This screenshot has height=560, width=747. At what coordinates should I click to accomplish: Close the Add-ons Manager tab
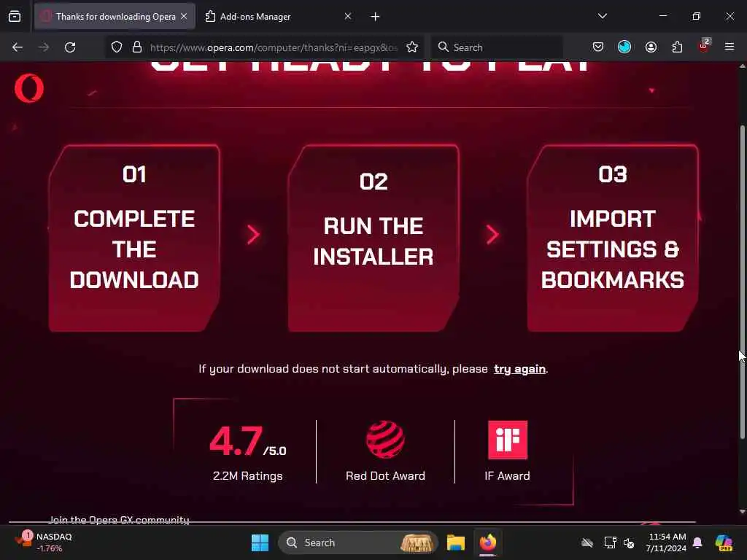[348, 17]
